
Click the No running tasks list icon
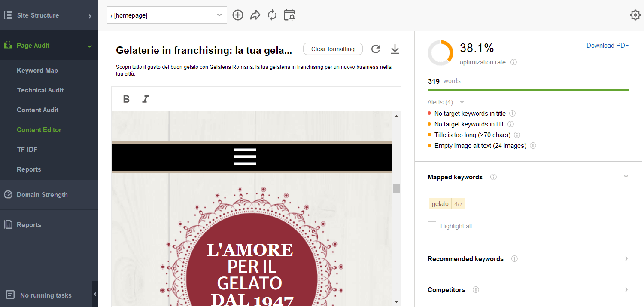point(10,295)
